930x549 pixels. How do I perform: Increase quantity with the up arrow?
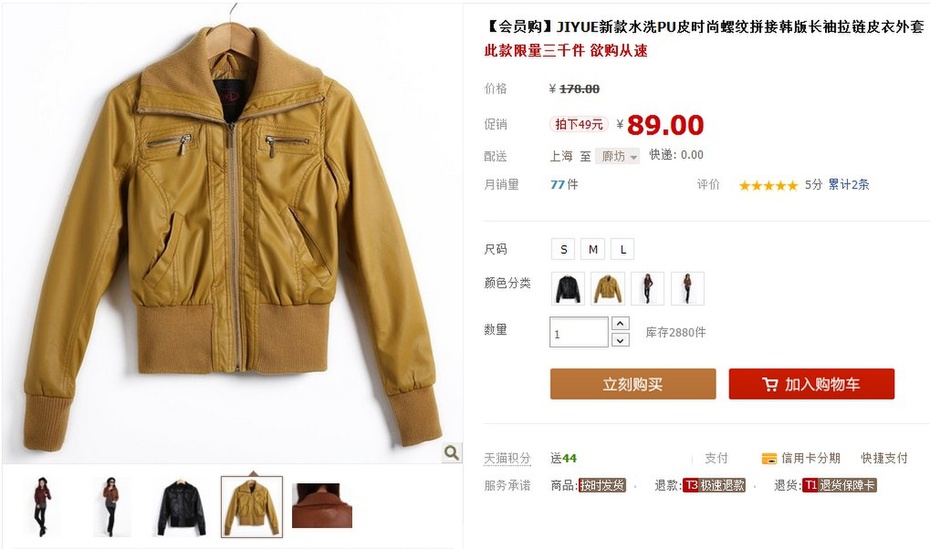pyautogui.click(x=620, y=323)
